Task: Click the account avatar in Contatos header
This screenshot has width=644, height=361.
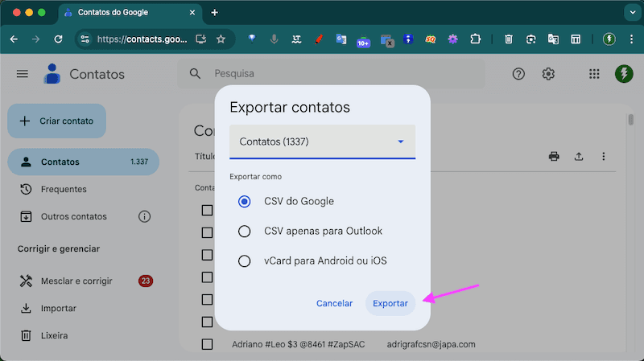Action: click(624, 74)
